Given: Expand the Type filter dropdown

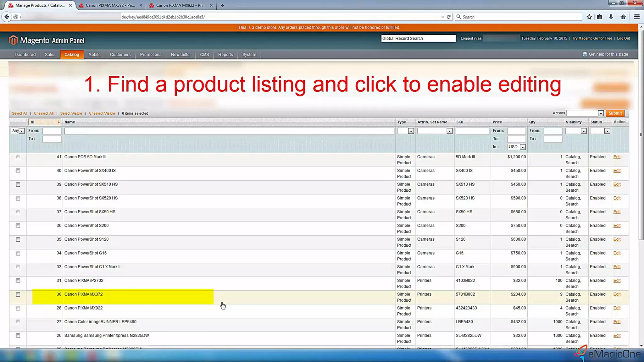Looking at the screenshot, I should coord(405,131).
